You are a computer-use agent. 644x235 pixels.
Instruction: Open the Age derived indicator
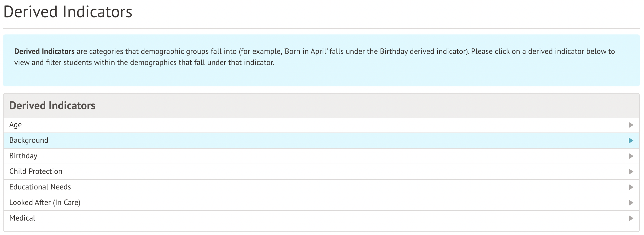click(16, 125)
